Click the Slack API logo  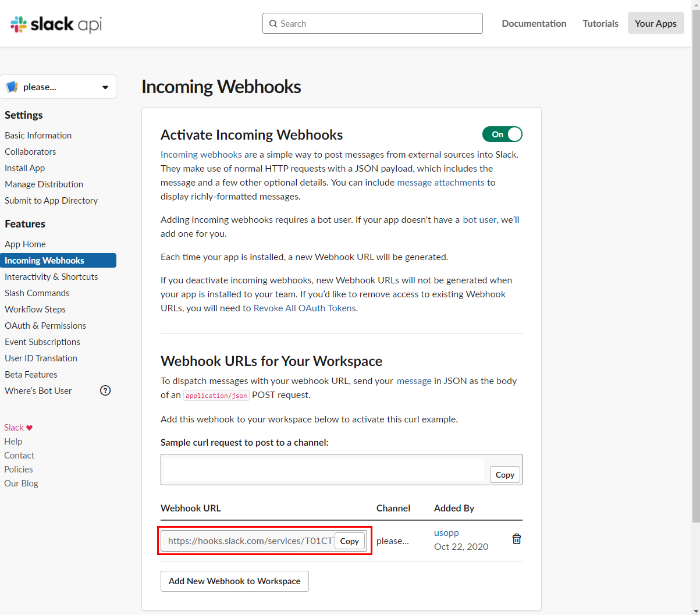pyautogui.click(x=56, y=24)
